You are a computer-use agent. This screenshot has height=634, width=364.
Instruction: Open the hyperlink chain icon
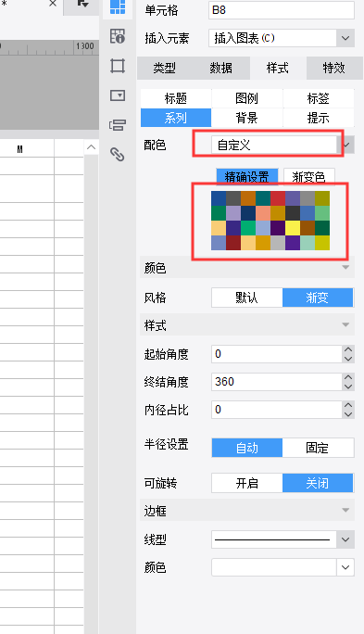(x=118, y=155)
